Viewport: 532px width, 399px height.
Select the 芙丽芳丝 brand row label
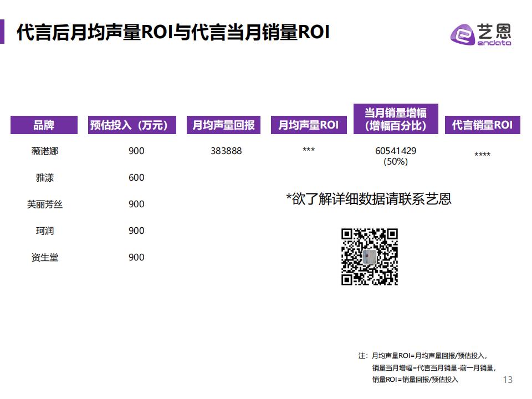tap(44, 204)
